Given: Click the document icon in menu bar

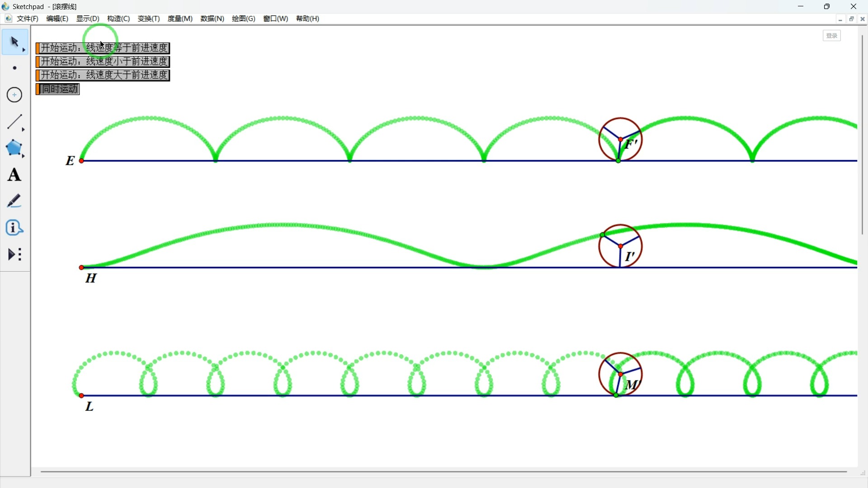Looking at the screenshot, I should pyautogui.click(x=8, y=19).
